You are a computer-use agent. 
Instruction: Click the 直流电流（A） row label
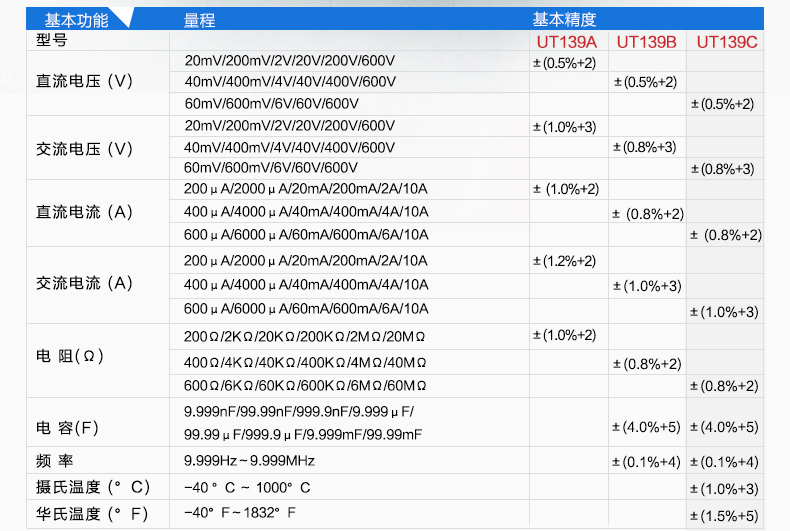click(x=84, y=212)
